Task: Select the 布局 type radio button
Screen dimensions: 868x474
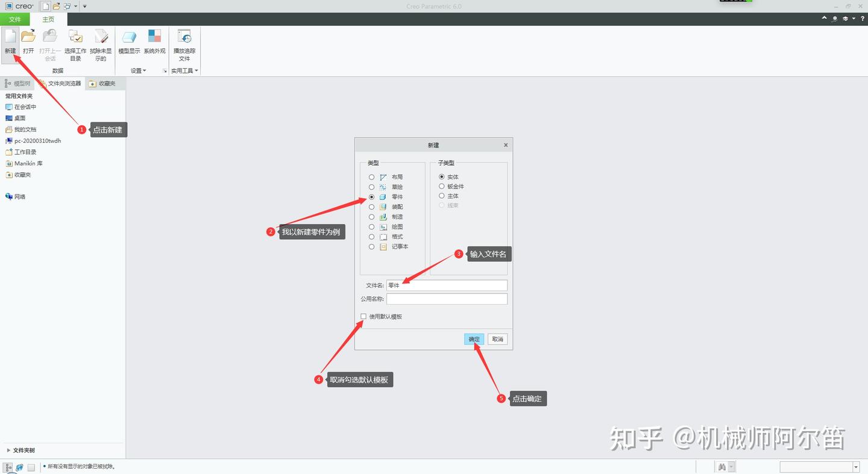Action: [371, 177]
